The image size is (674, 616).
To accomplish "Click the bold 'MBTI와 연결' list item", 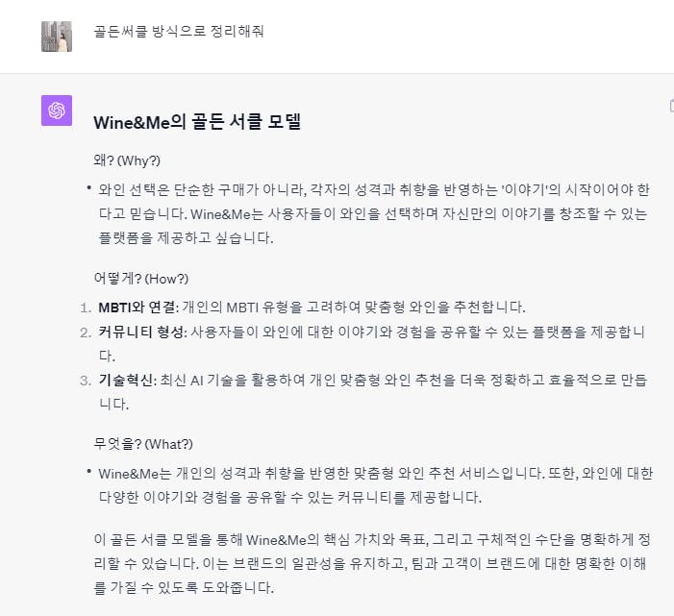I will [x=137, y=308].
